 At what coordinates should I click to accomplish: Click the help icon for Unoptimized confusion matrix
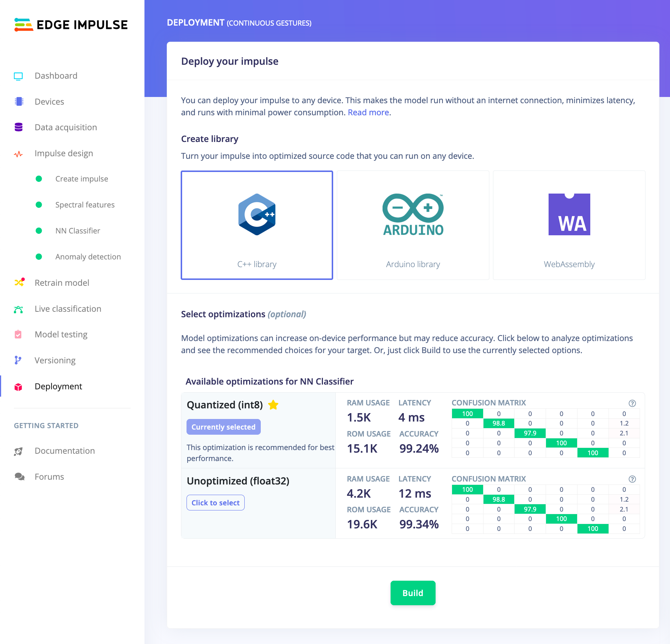632,479
